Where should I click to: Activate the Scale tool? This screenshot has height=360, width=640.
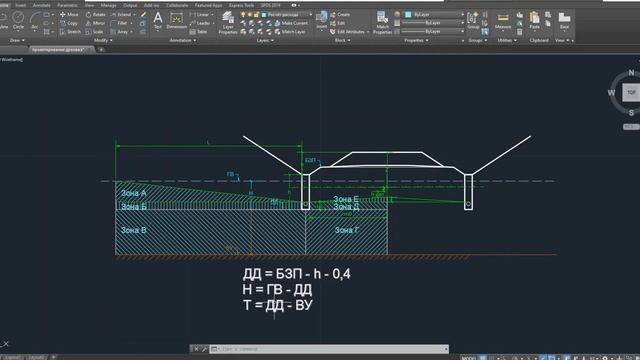tap(94, 31)
